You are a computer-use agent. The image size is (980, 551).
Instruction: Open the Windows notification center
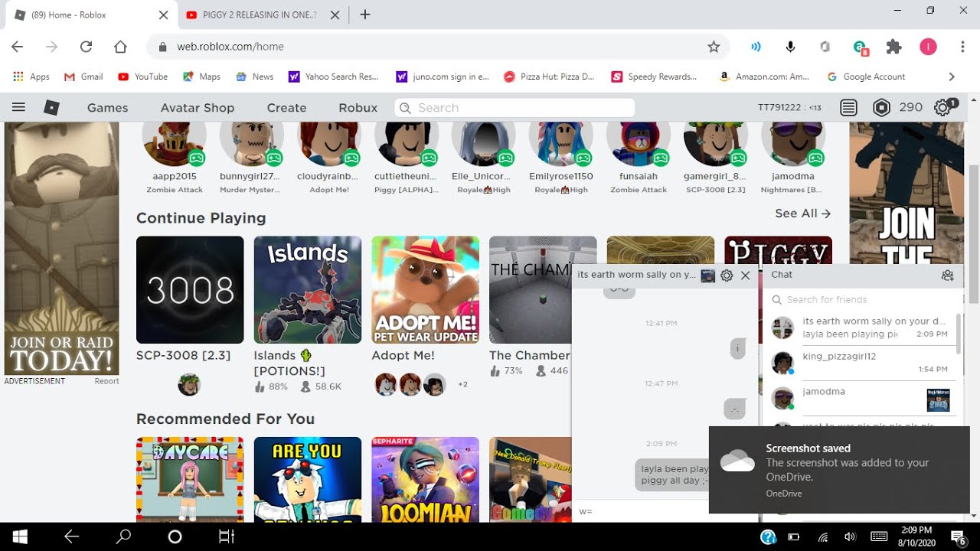(958, 536)
